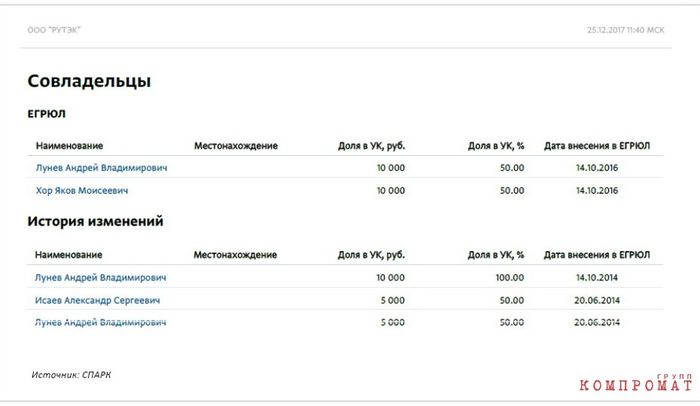Open Исаев Александр Сергеевич history link
The height and width of the screenshot is (406, 700).
pyautogui.click(x=97, y=300)
